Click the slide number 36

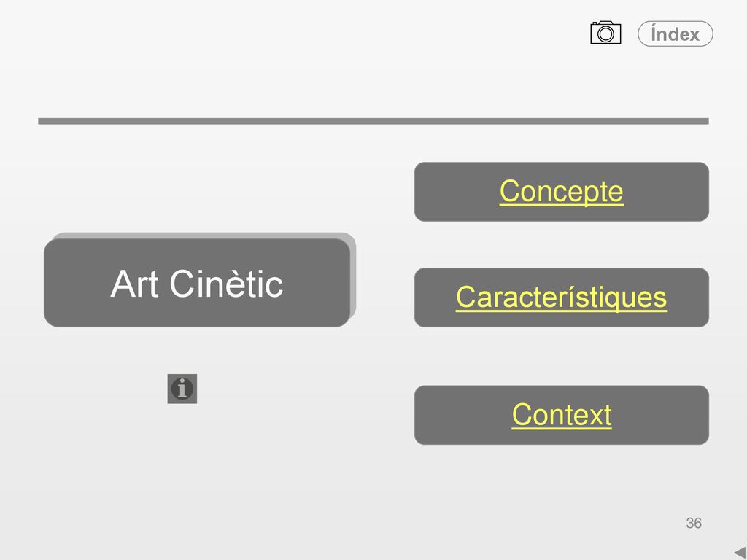tap(694, 523)
